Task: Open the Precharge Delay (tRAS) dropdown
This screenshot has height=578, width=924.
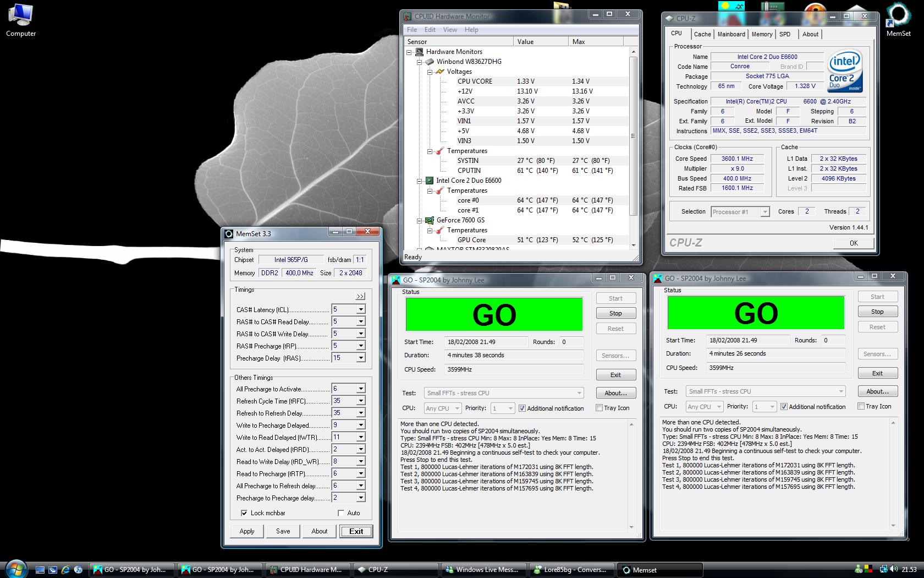Action: click(x=361, y=358)
